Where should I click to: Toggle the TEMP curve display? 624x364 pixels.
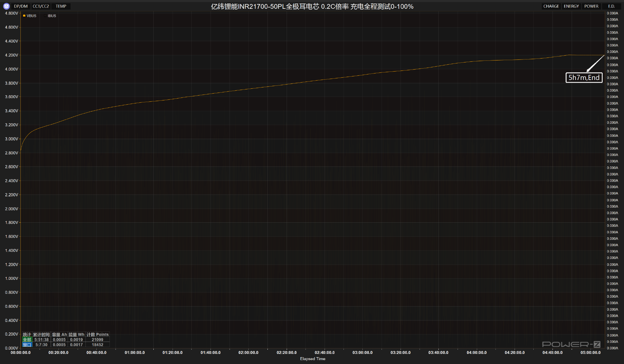pos(61,6)
